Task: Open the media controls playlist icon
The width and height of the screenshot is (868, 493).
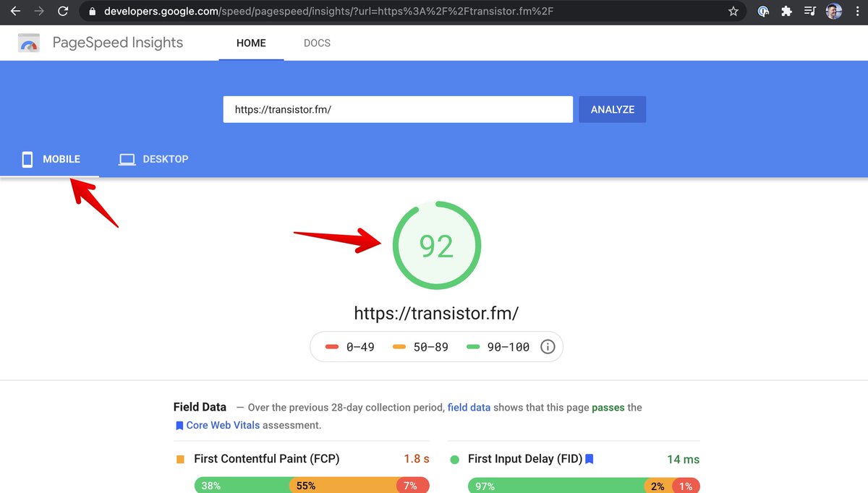Action: pyautogui.click(x=810, y=12)
